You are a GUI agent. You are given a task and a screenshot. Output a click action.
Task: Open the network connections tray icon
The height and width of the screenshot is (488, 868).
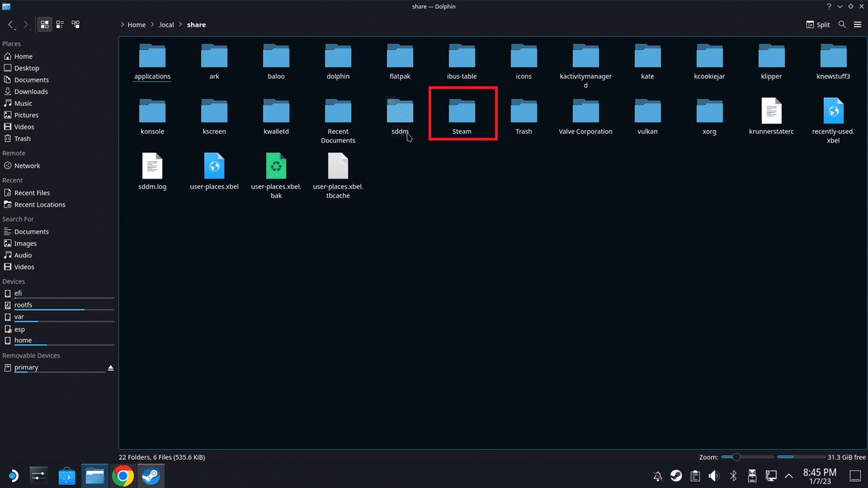click(771, 476)
